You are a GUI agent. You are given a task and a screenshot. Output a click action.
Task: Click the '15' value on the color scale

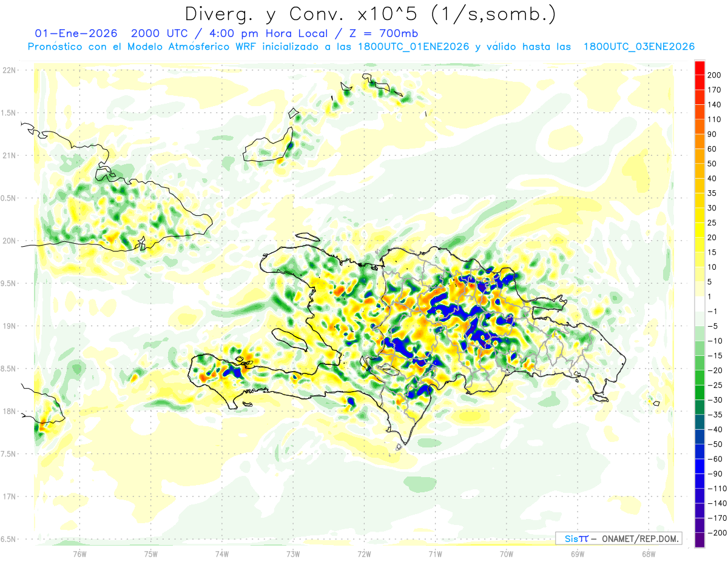click(x=713, y=252)
